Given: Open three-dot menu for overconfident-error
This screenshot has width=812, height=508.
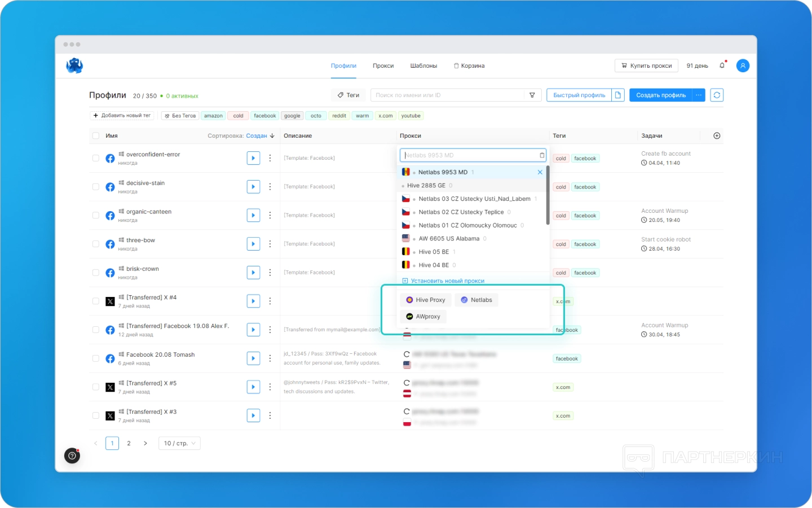Looking at the screenshot, I should coord(270,158).
